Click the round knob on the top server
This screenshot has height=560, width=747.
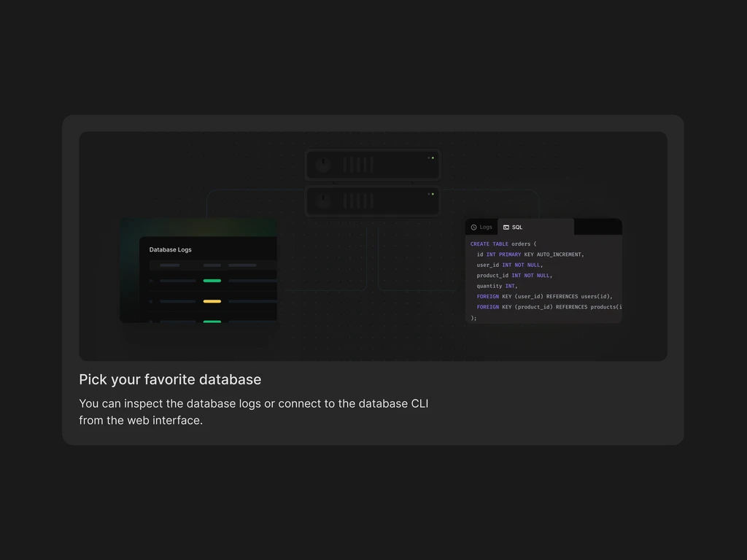pos(323,165)
